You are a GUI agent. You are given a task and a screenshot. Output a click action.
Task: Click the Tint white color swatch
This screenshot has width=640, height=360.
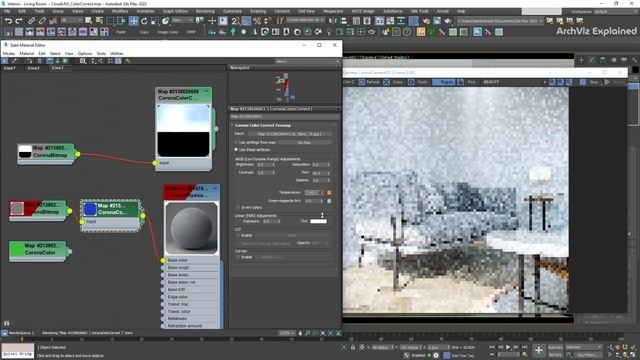click(318, 221)
